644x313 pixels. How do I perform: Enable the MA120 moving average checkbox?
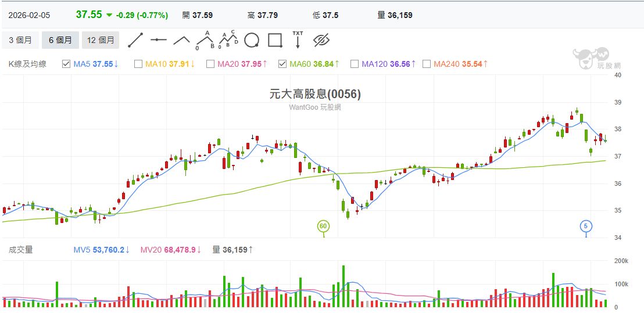point(355,64)
